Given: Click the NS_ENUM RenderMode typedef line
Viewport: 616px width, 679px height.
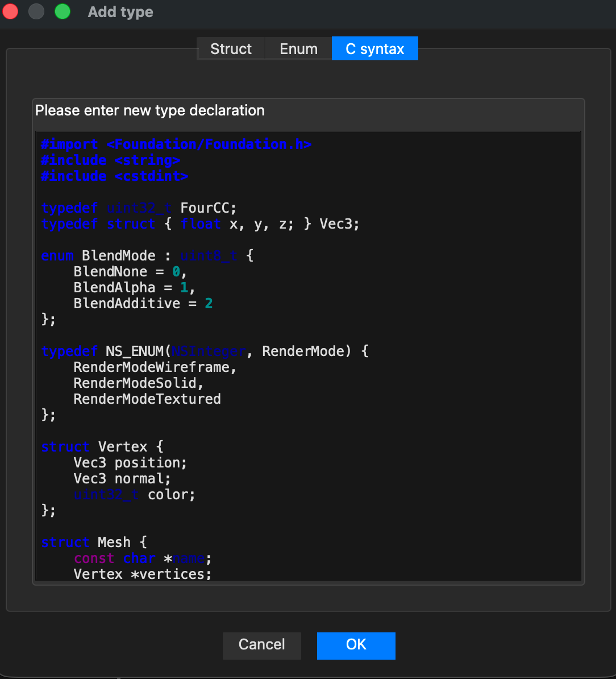Looking at the screenshot, I should click(x=205, y=351).
